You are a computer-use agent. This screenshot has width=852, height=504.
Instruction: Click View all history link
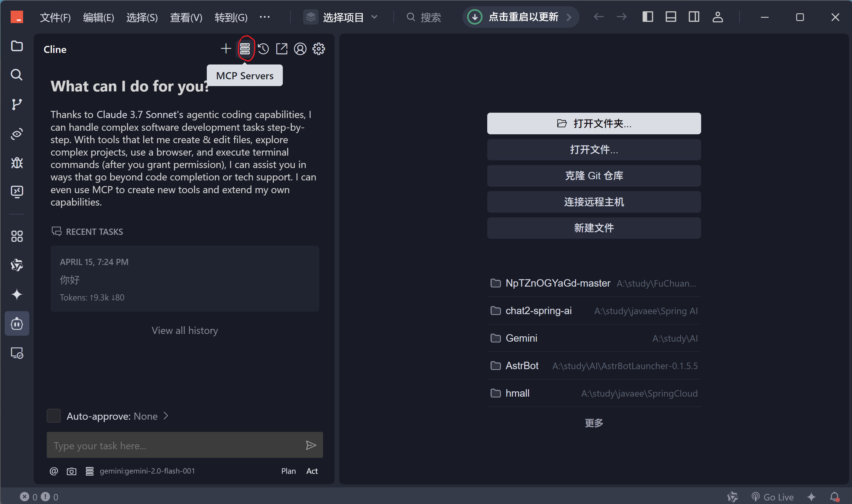[185, 330]
